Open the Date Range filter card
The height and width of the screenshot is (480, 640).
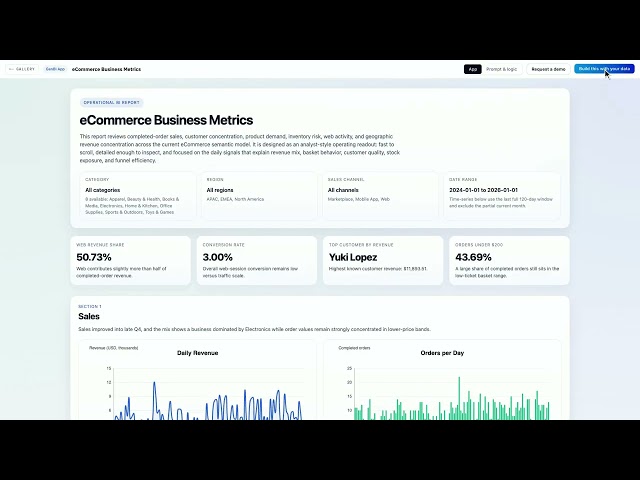point(502,196)
